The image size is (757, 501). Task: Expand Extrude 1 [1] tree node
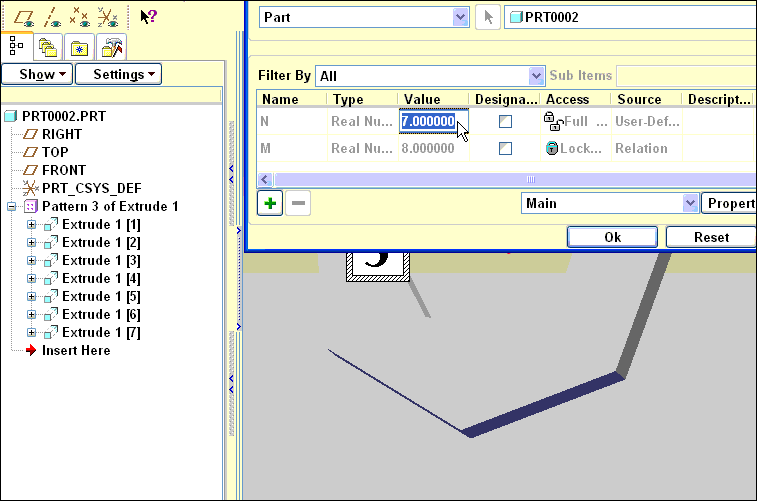31,224
